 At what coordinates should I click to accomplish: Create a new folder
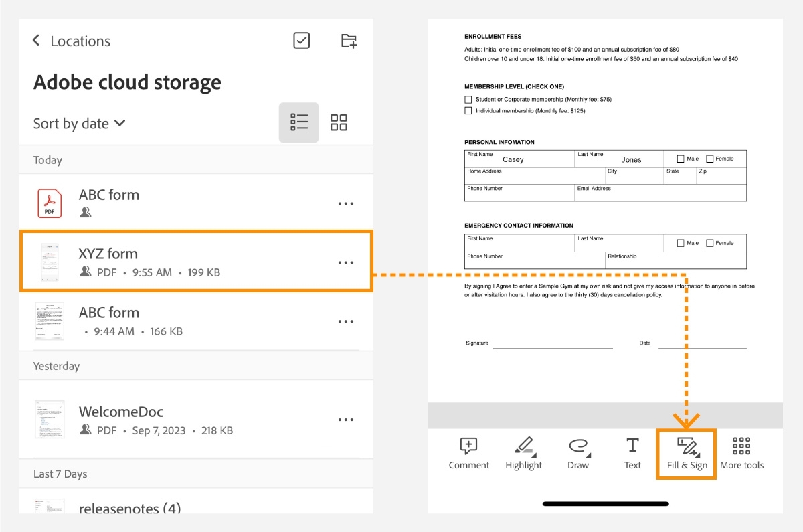[x=348, y=41]
